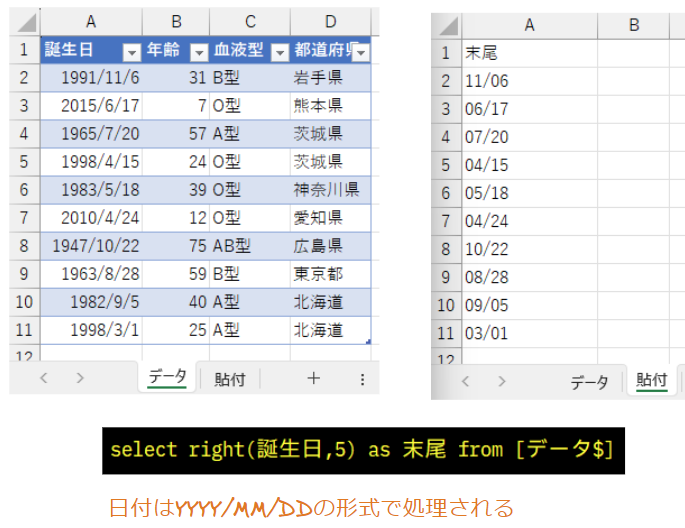
Task: Select column A header in left sheet
Action: tap(91, 21)
